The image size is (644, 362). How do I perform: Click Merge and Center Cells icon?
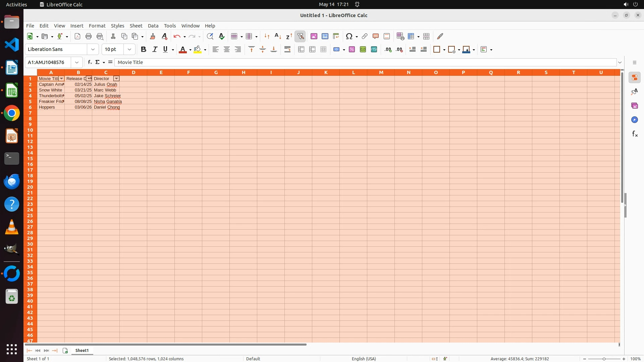click(301, 50)
